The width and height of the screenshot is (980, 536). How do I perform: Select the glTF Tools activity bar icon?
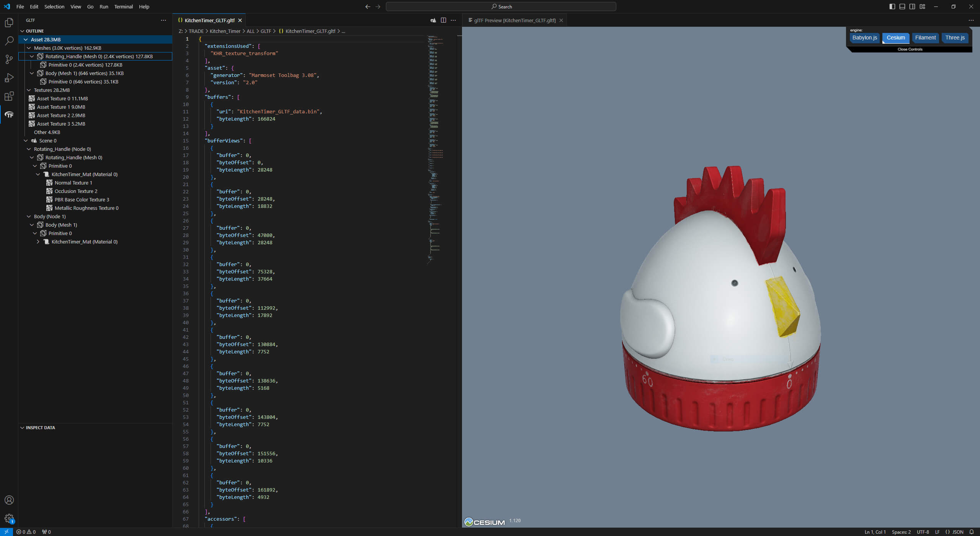coord(9,114)
